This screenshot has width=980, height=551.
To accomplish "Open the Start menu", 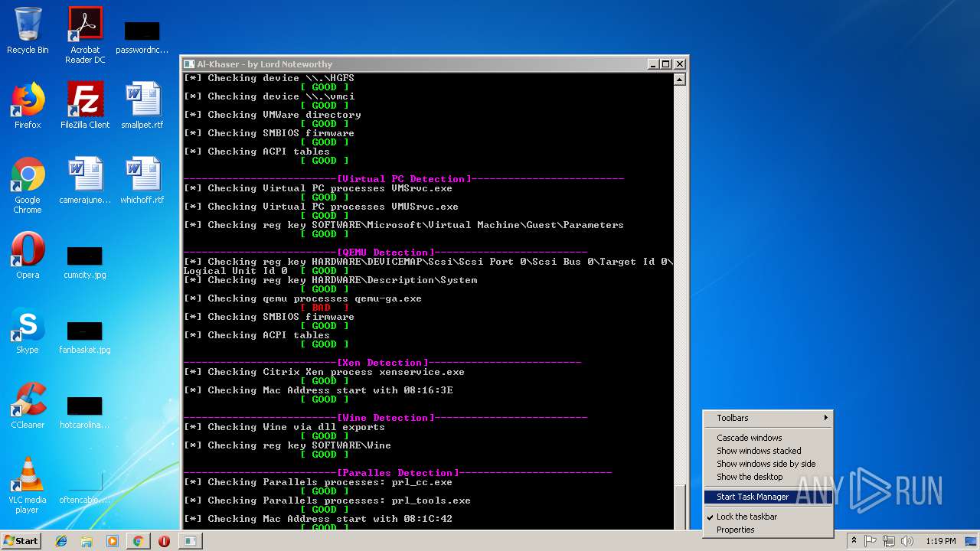I will (x=21, y=541).
